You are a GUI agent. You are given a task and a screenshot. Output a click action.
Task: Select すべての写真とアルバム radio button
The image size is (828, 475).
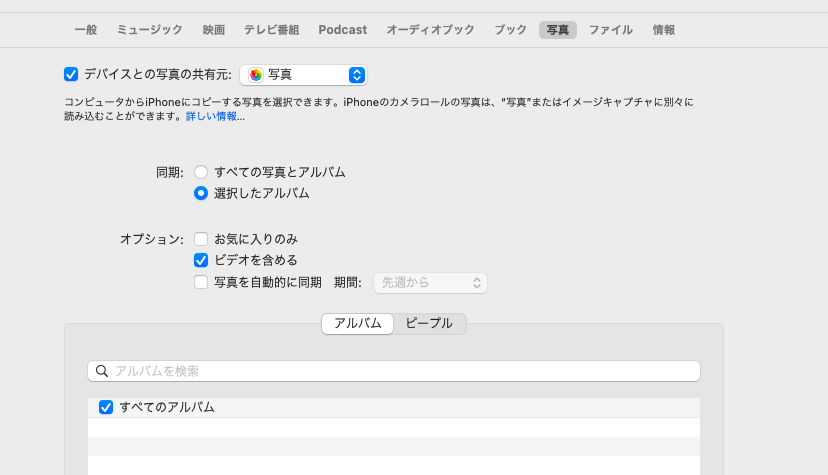(x=201, y=172)
